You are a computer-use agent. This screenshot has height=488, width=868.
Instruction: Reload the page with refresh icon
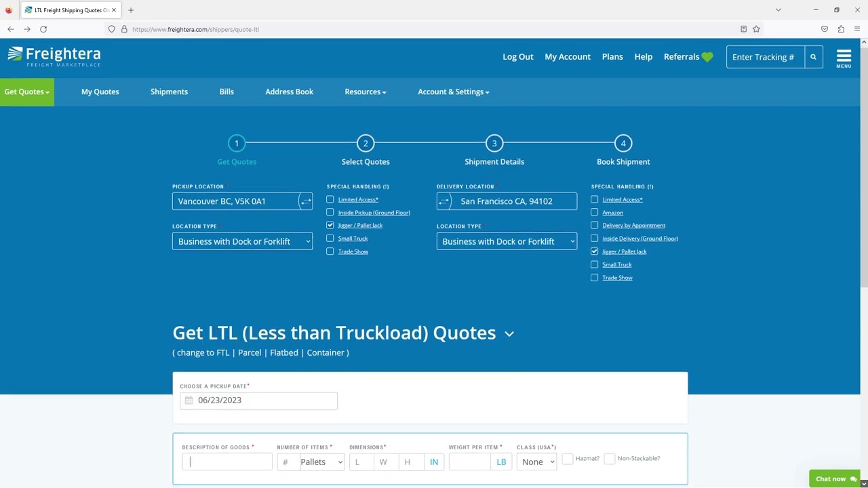click(43, 29)
